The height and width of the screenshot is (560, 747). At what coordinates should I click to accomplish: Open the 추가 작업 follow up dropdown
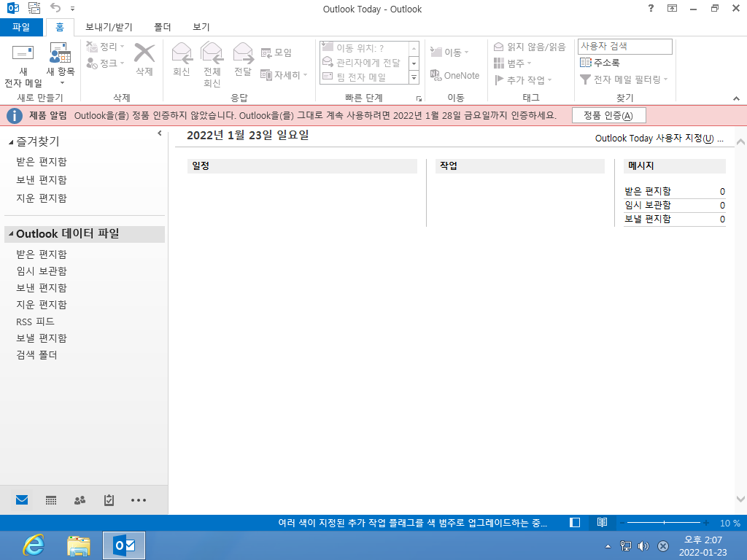pyautogui.click(x=523, y=80)
